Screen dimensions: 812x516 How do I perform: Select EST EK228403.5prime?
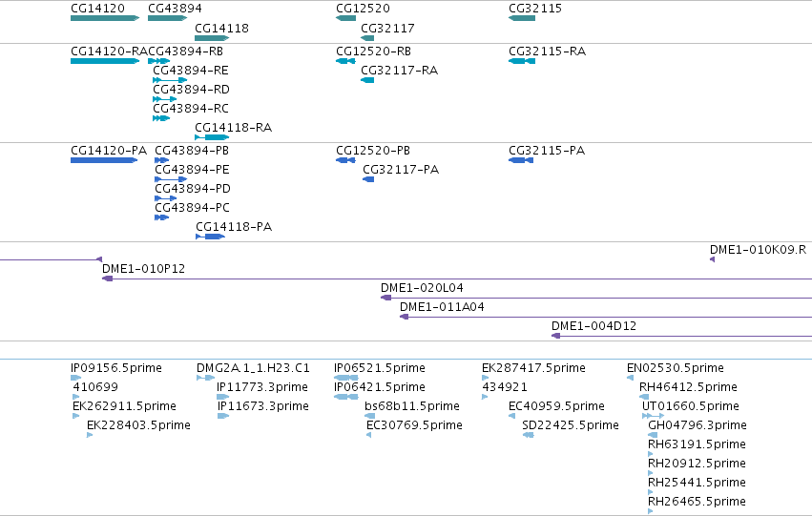(90, 435)
